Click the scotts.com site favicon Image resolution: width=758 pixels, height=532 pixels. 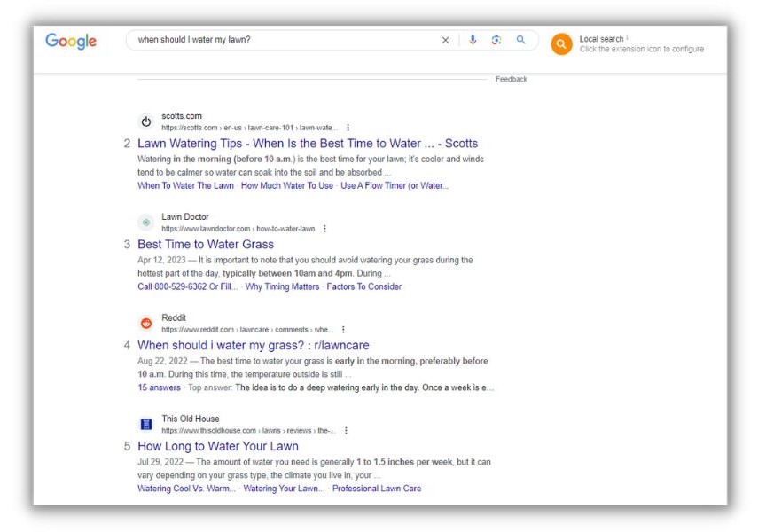point(145,122)
